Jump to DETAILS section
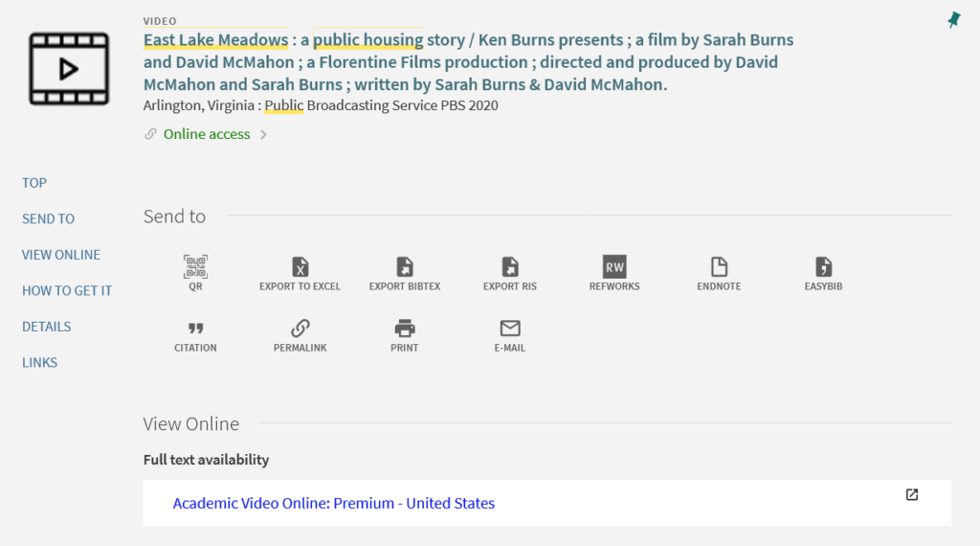Screen dimensions: 980x546 46,327
